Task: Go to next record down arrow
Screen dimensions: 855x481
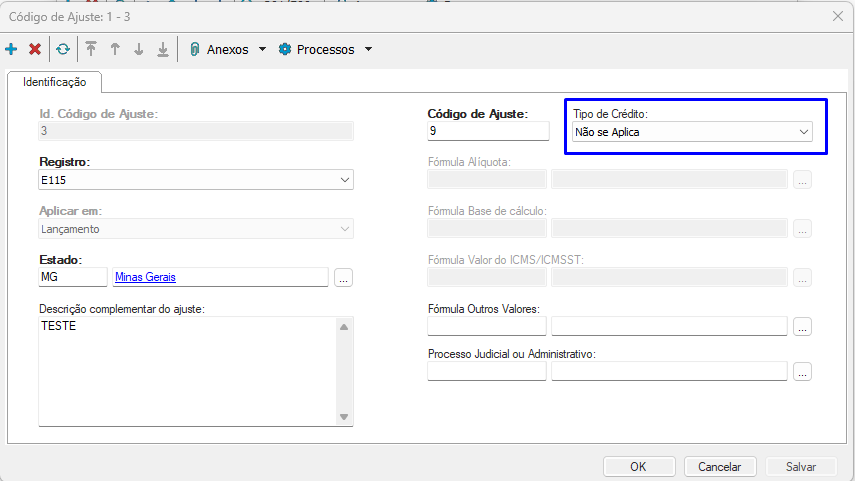Action: tap(139, 49)
